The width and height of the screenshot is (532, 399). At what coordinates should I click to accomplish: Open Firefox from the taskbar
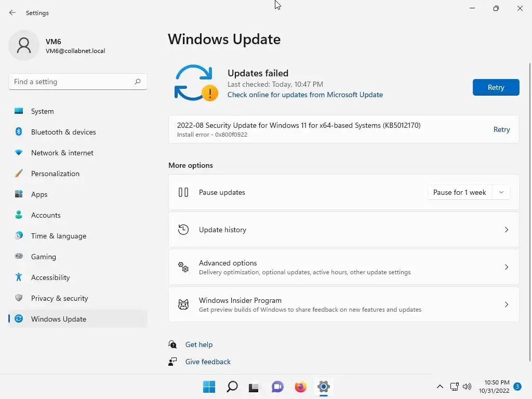tap(300, 387)
